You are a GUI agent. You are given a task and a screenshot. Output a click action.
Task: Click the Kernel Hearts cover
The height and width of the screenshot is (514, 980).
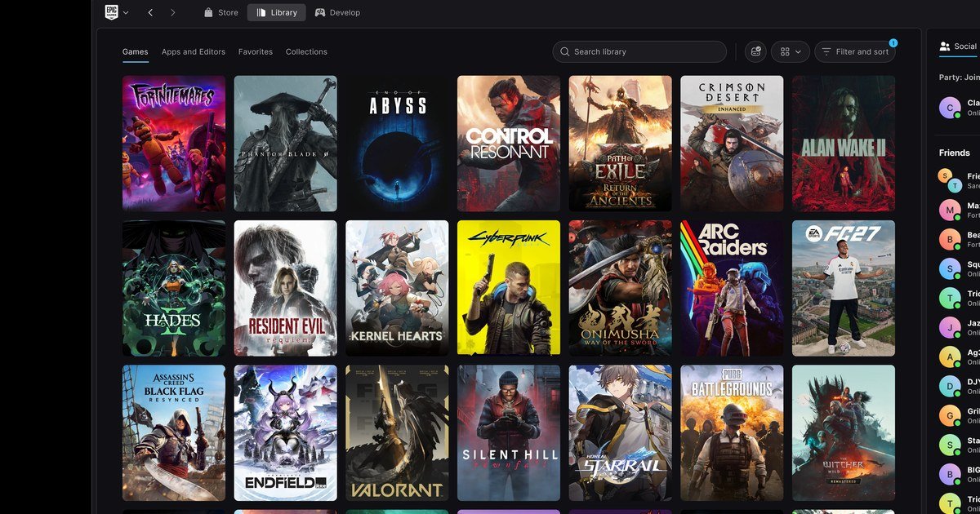pos(397,288)
